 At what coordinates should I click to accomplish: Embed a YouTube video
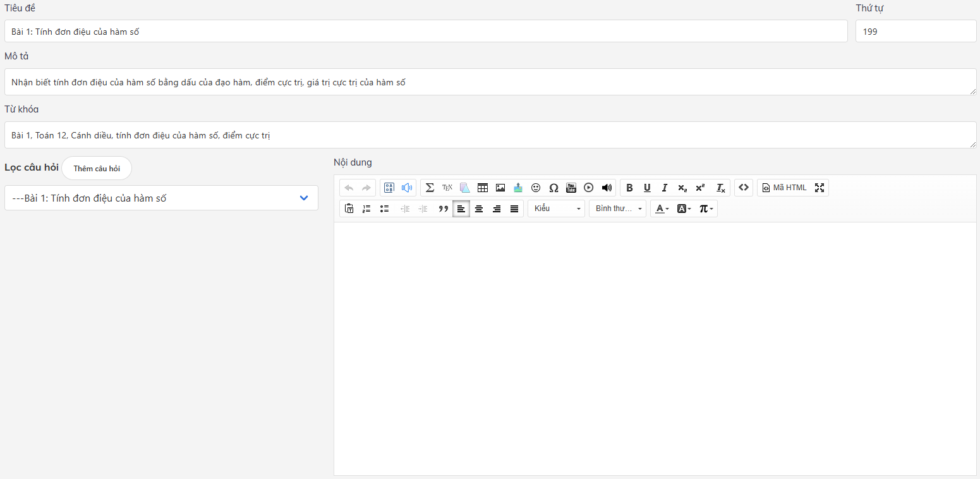(x=571, y=188)
